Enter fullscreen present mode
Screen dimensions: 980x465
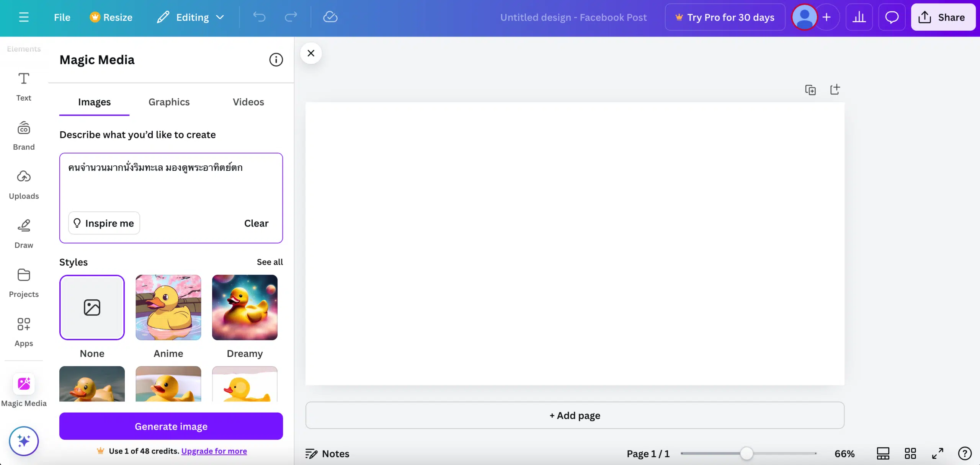click(938, 454)
